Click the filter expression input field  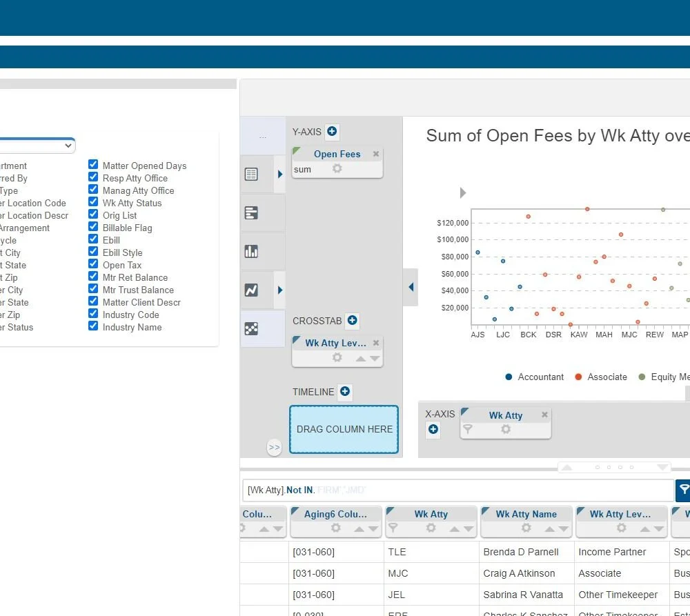pos(458,490)
